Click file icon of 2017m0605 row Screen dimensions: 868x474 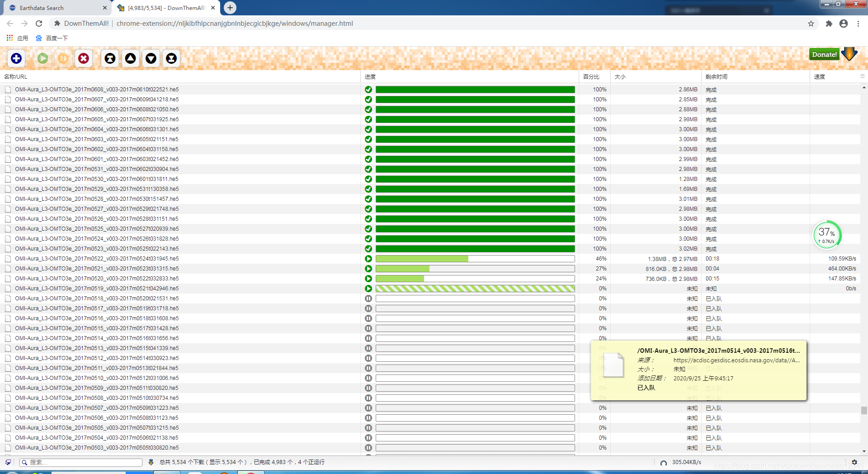8,119
